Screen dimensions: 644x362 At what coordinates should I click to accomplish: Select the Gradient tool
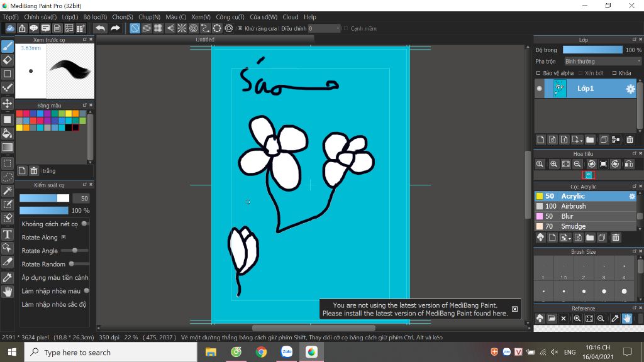8,147
